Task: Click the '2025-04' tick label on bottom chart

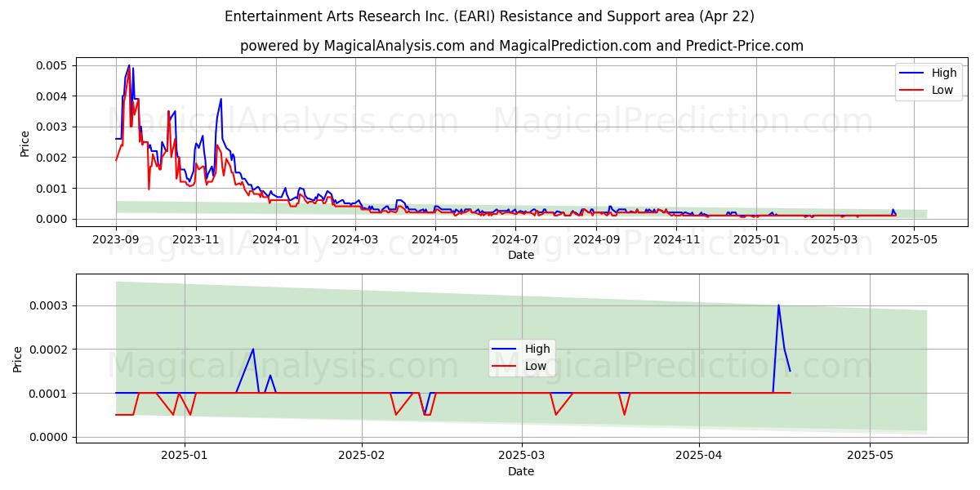Action: [699, 456]
